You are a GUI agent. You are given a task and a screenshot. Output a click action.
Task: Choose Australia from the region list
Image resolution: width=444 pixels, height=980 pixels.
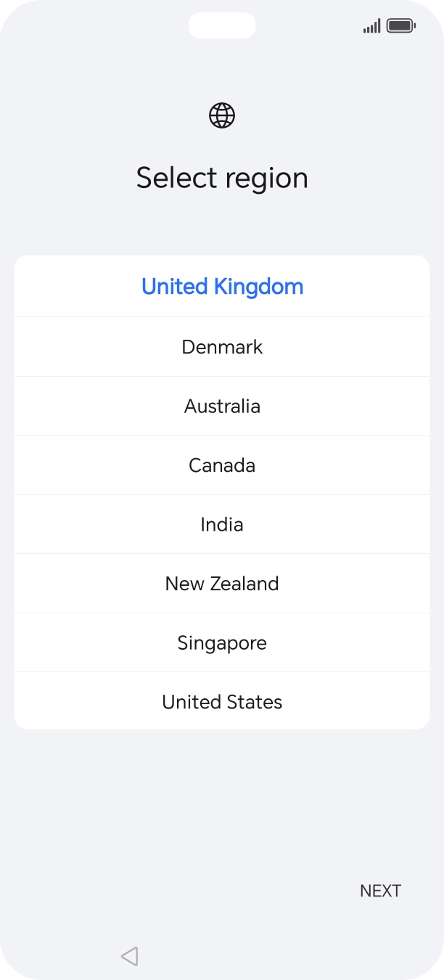[222, 406]
